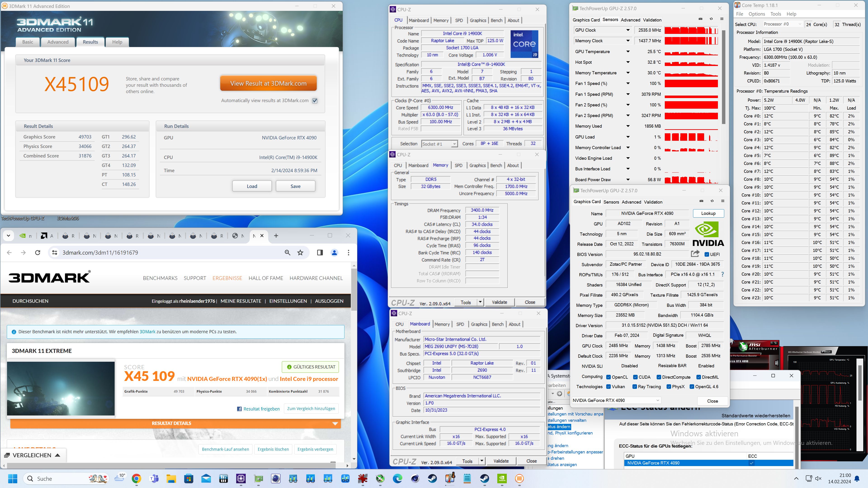
Task: Open hamburger menu in GPU-Z Sensors window
Action: pyautogui.click(x=722, y=19)
